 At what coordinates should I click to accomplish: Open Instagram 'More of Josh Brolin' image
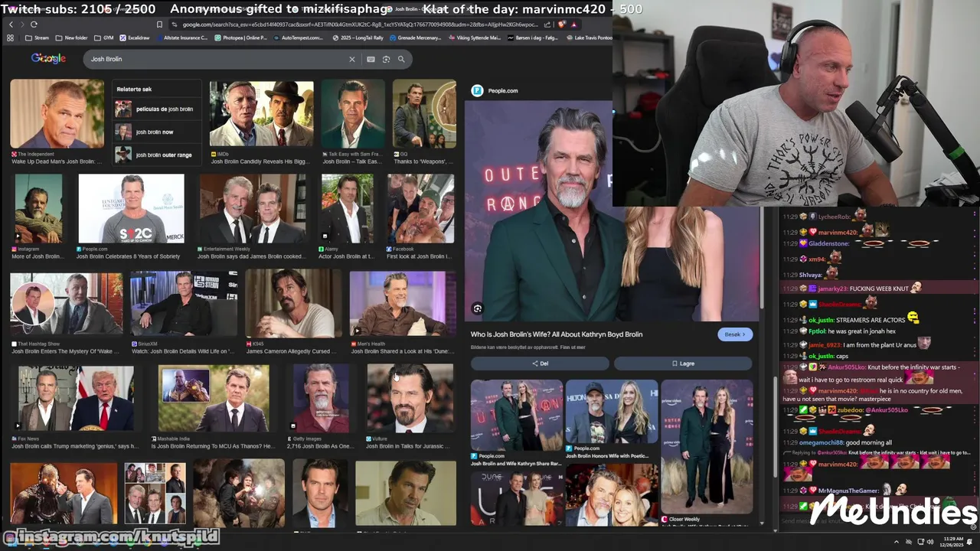pos(38,208)
